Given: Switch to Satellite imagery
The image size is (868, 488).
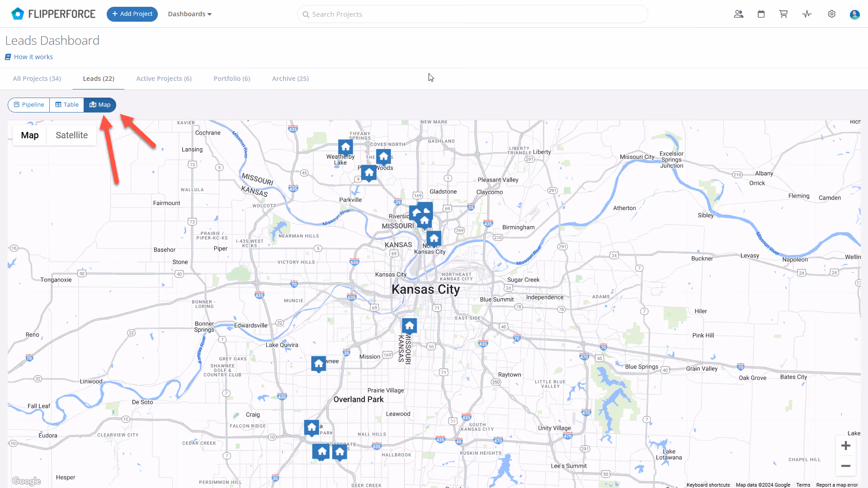Looking at the screenshot, I should pyautogui.click(x=71, y=135).
